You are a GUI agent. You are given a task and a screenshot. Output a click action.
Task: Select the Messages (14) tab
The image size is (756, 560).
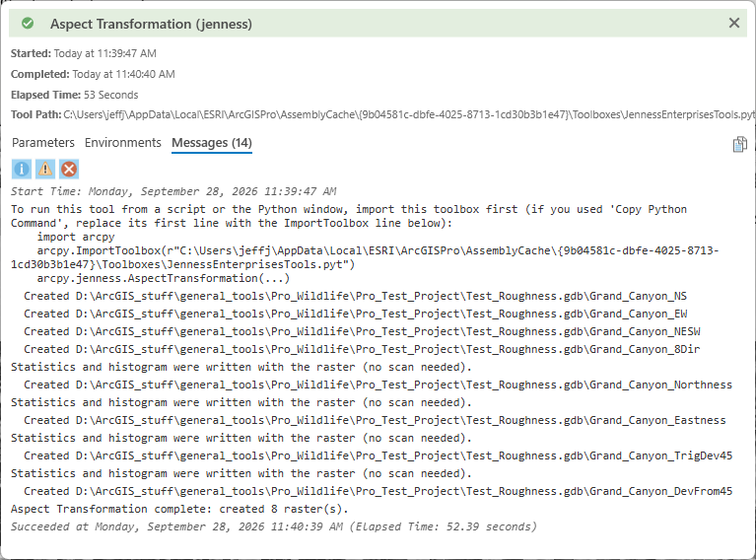(212, 143)
